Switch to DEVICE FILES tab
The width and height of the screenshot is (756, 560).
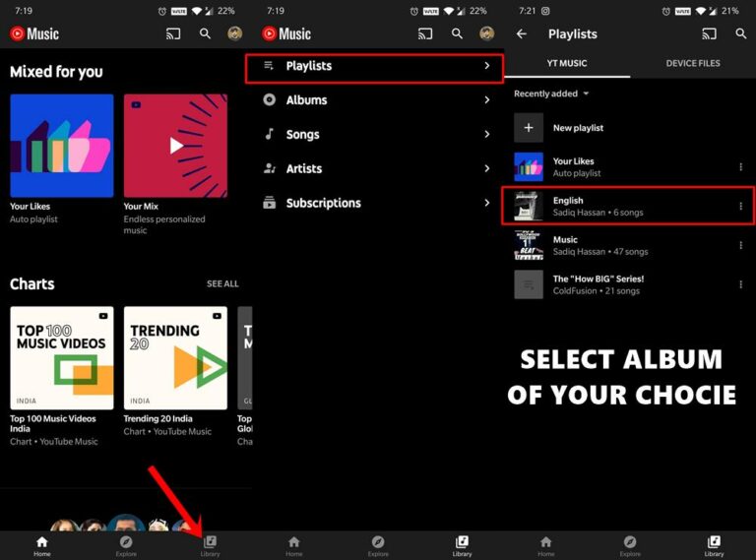pos(693,63)
